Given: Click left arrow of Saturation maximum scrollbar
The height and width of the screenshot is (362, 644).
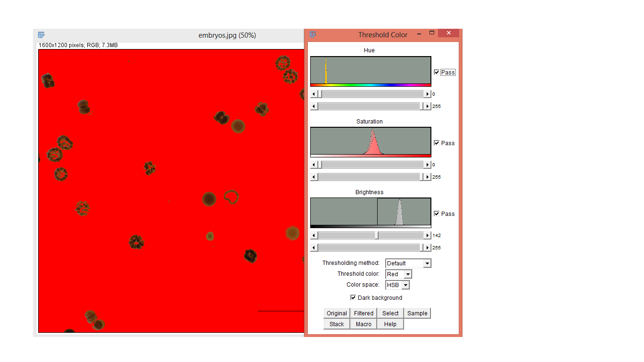Looking at the screenshot, I should click(314, 176).
